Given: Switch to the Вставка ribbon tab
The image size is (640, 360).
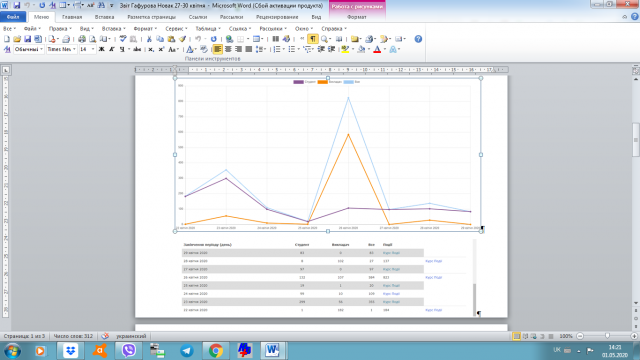Looking at the screenshot, I should point(104,17).
